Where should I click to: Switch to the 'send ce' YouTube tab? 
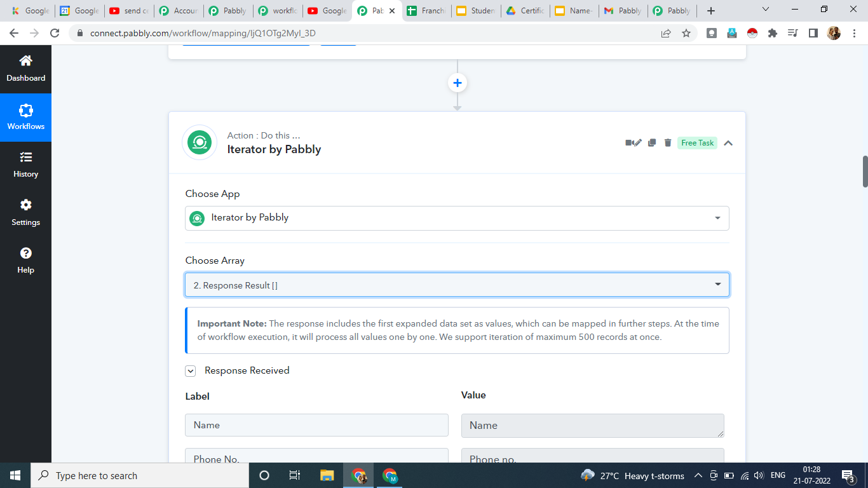tap(129, 11)
